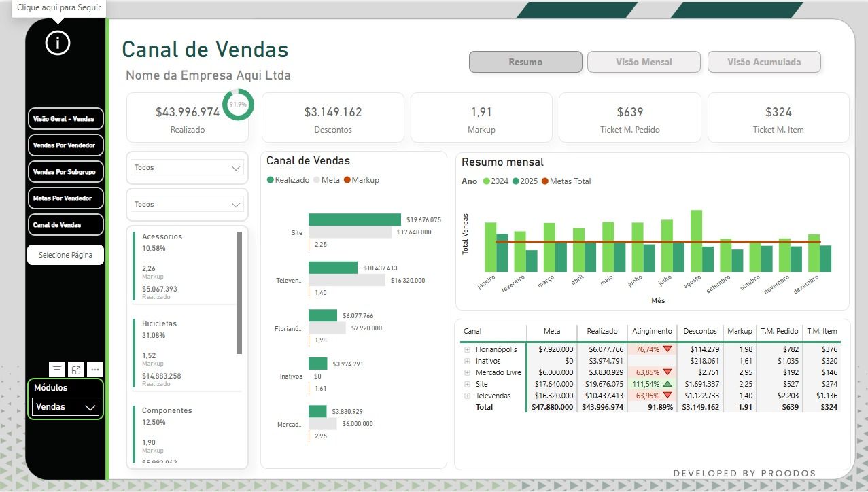Click the Realizado KPI card $43.996.974
Image resolution: width=868 pixels, height=492 pixels.
188,118
